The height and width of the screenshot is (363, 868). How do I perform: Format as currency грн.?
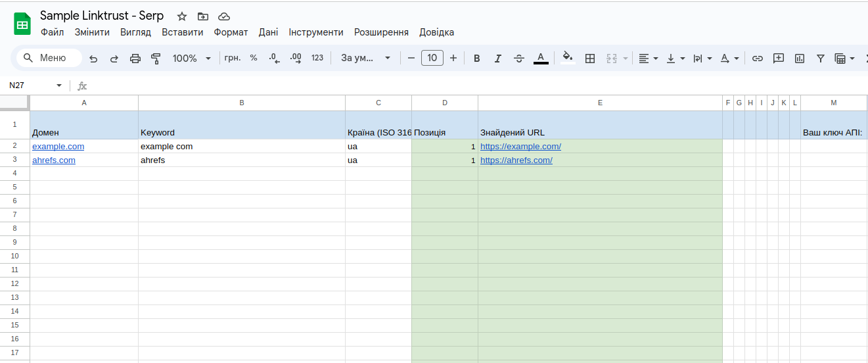233,58
